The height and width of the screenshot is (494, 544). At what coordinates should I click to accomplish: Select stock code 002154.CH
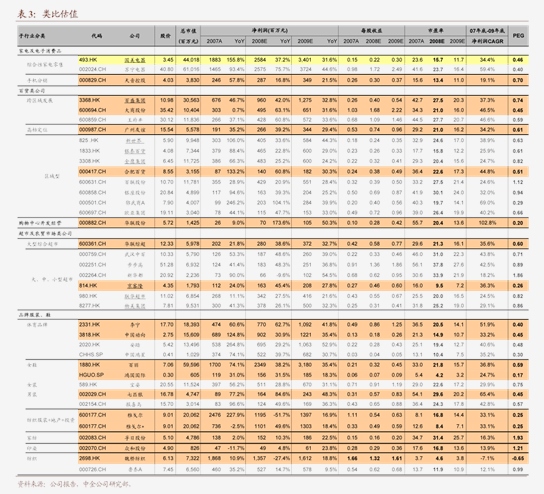pyautogui.click(x=92, y=404)
